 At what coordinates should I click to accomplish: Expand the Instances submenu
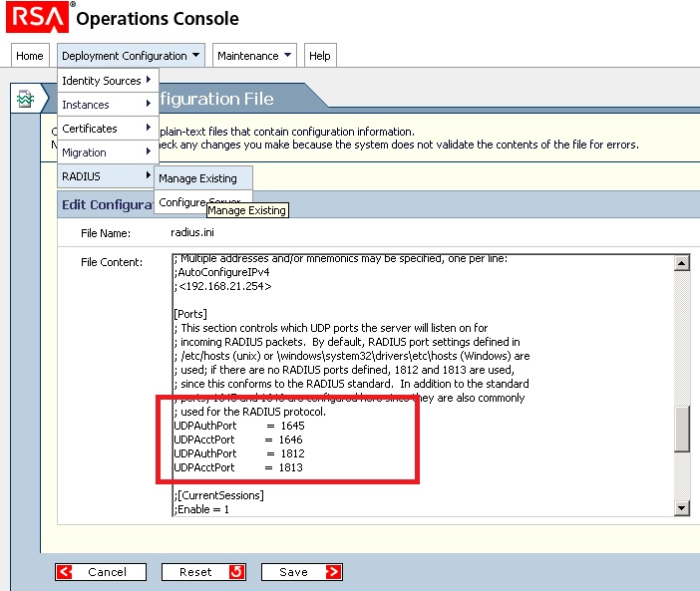[108, 105]
